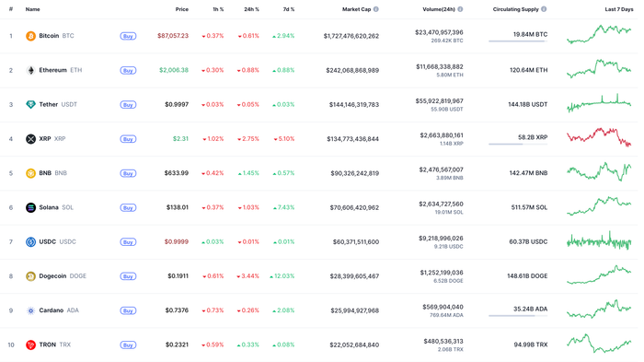Click the Buy button for Cardano
The image size is (644, 362).
[128, 310]
